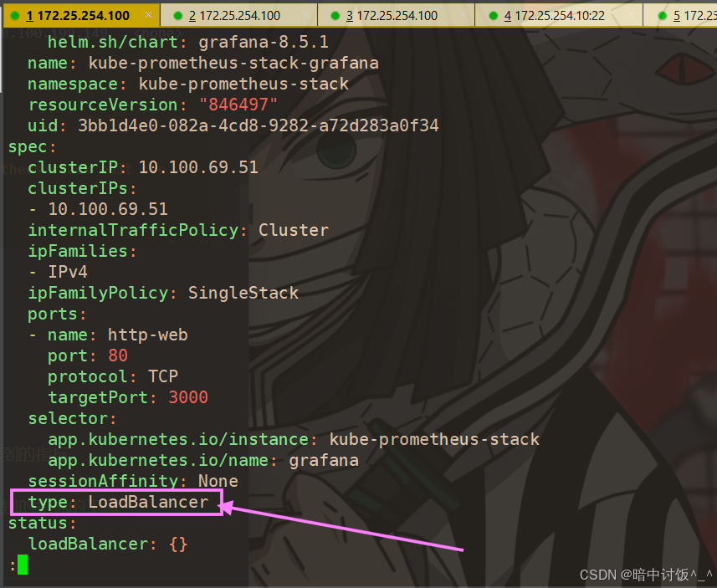The width and height of the screenshot is (717, 588).
Task: Click the 'app.kubernetes.io/instance' selector line
Action: tap(294, 439)
